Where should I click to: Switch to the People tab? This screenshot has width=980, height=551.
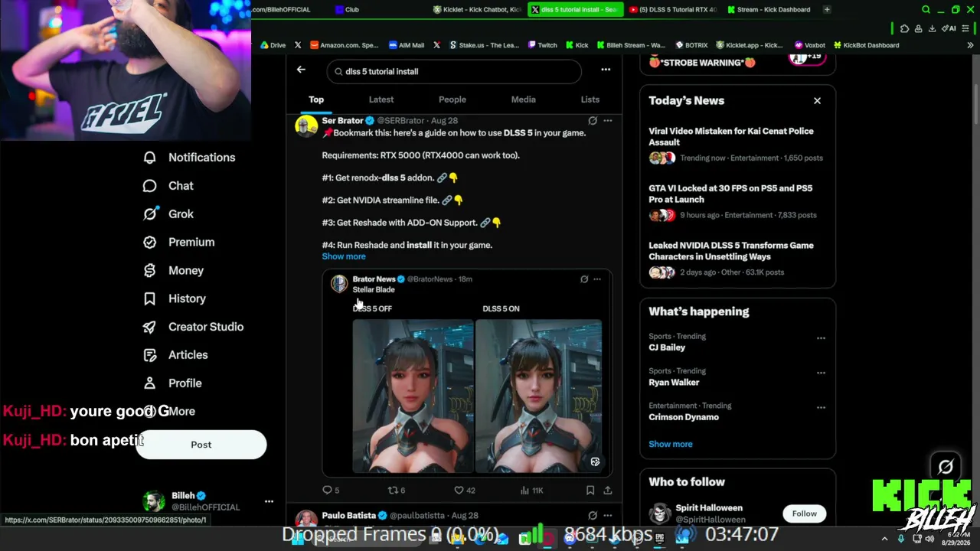pyautogui.click(x=452, y=99)
